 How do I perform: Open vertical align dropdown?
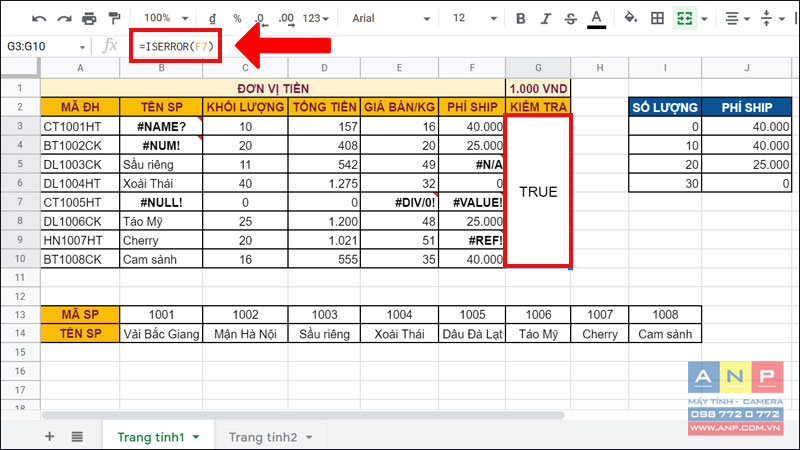coord(772,19)
